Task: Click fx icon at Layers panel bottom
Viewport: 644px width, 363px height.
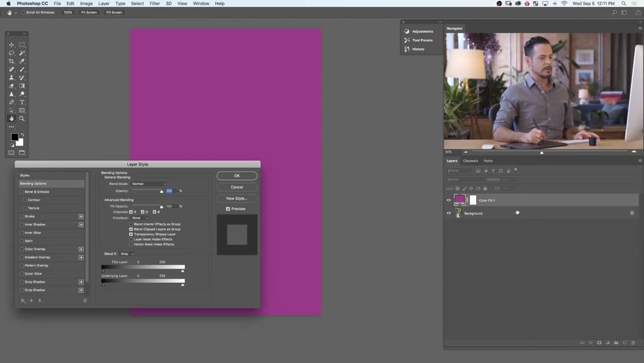Action: click(591, 343)
